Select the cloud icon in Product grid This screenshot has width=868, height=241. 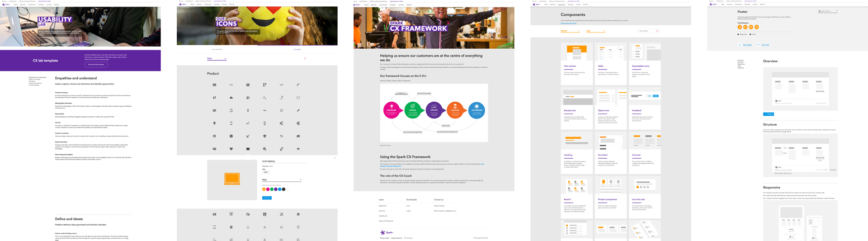pyautogui.click(x=231, y=98)
